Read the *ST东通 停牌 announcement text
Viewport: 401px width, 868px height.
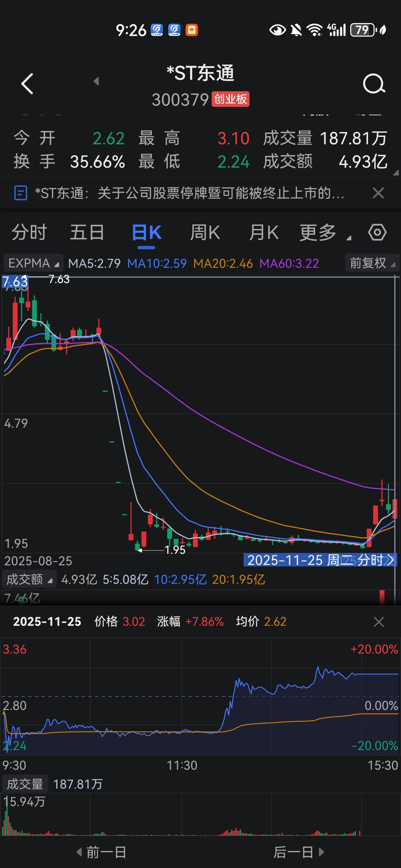point(189,193)
